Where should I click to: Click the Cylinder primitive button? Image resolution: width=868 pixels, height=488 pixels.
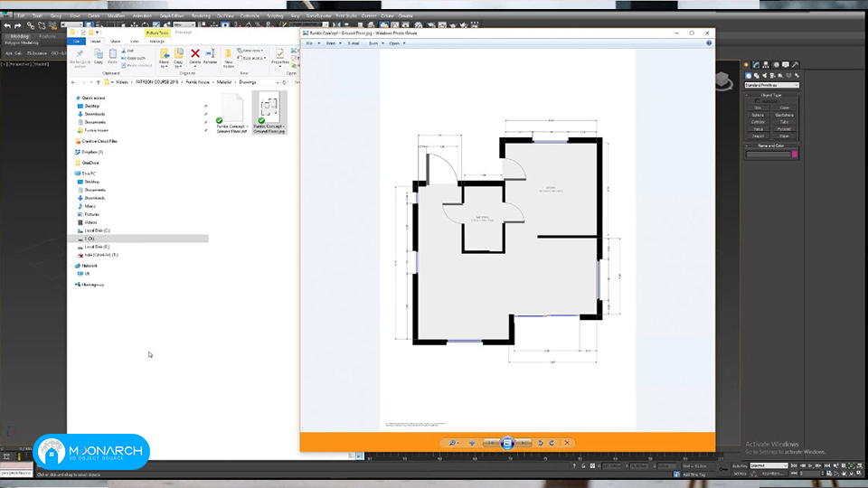[x=758, y=122]
